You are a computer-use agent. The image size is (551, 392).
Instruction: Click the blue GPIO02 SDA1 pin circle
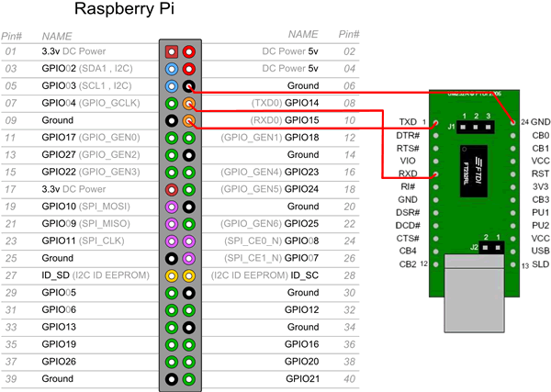172,68
